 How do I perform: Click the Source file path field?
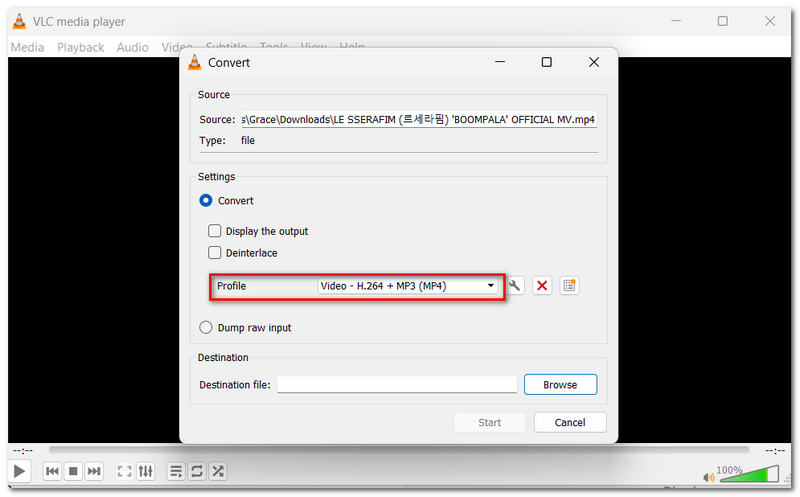click(x=419, y=119)
